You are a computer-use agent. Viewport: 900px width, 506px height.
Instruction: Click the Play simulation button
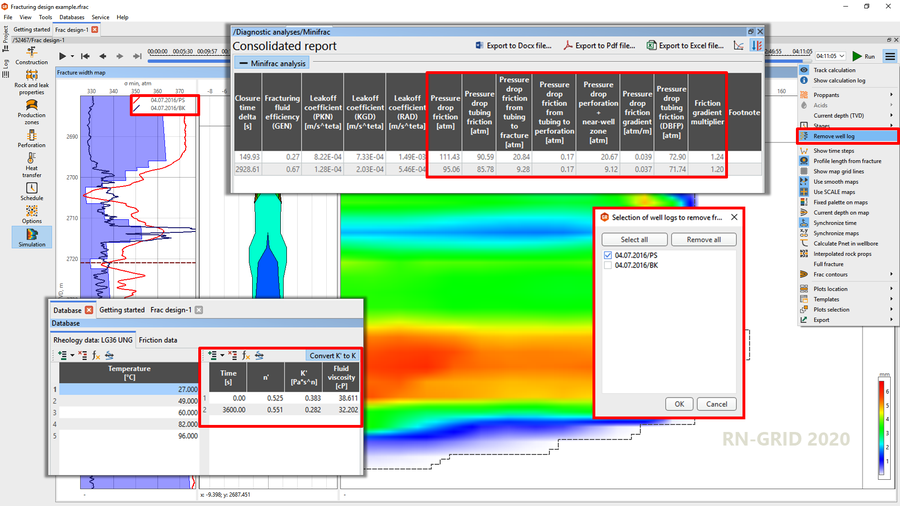63,56
